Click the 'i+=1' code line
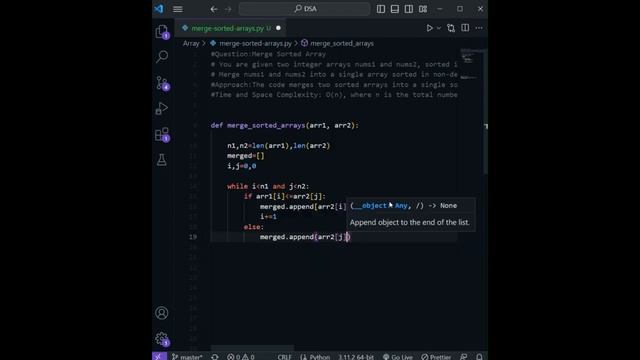 click(268, 216)
